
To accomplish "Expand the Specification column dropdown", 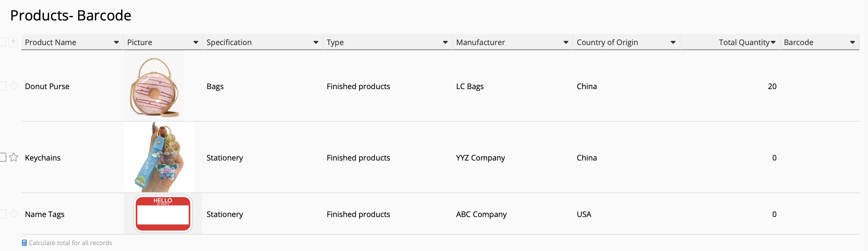I will click(x=316, y=42).
